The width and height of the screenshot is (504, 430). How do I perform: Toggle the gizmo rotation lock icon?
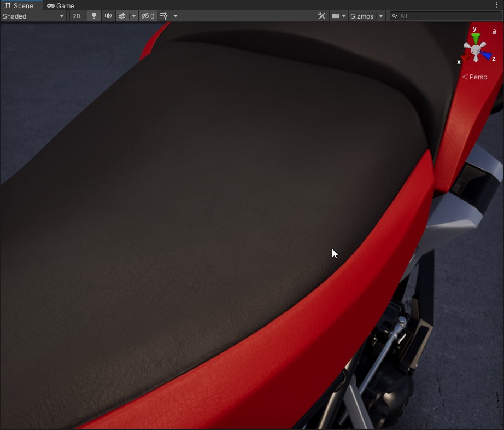[494, 32]
